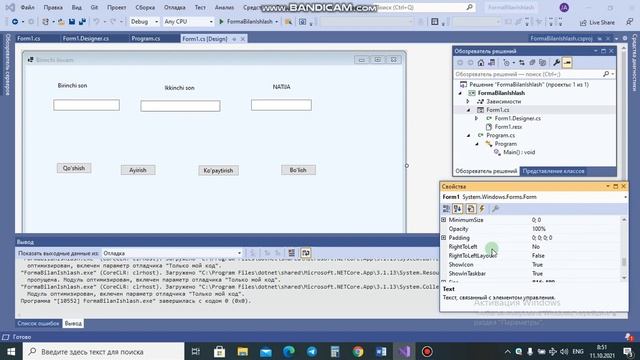Click the Ko'paytirish button on the form
The image size is (640, 360).
coord(218,171)
